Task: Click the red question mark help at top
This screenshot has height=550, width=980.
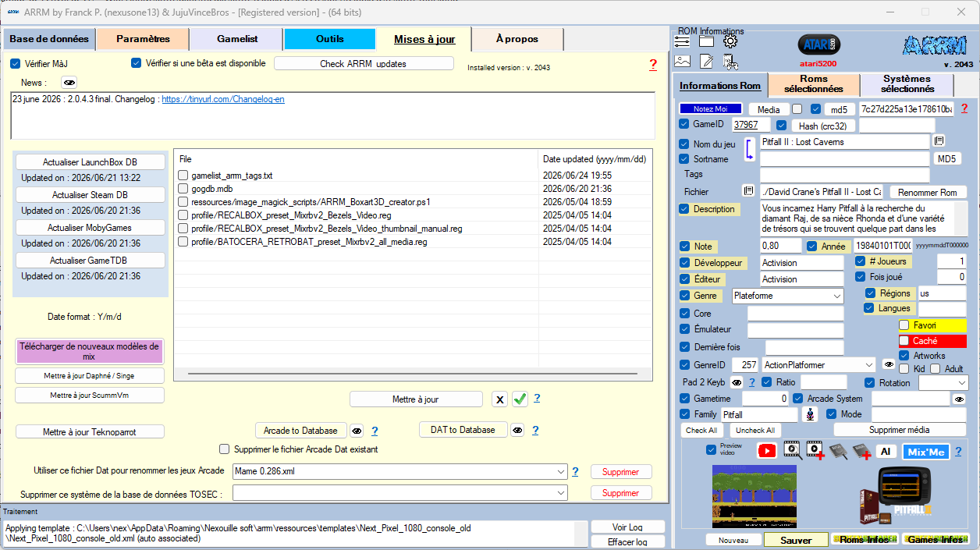Action: 653,65
